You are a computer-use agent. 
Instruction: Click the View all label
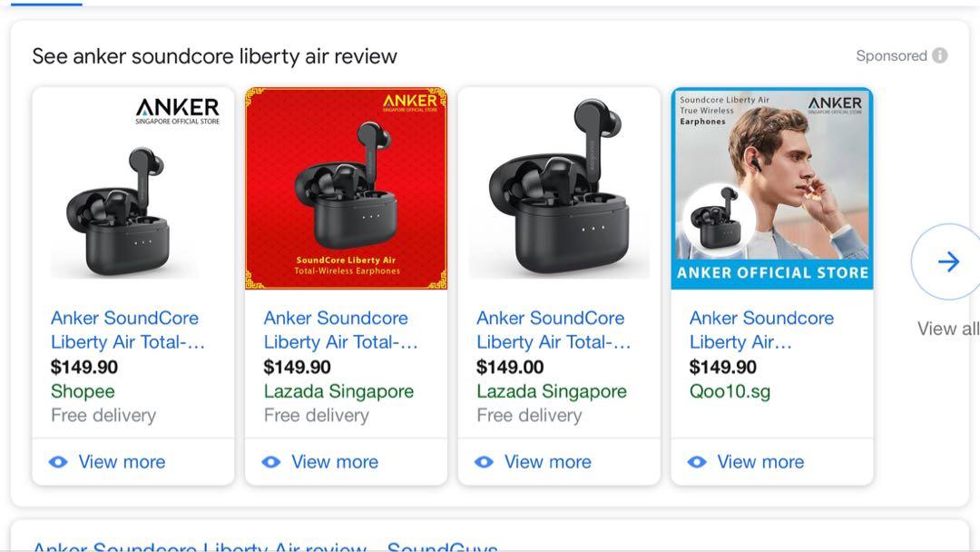click(946, 328)
